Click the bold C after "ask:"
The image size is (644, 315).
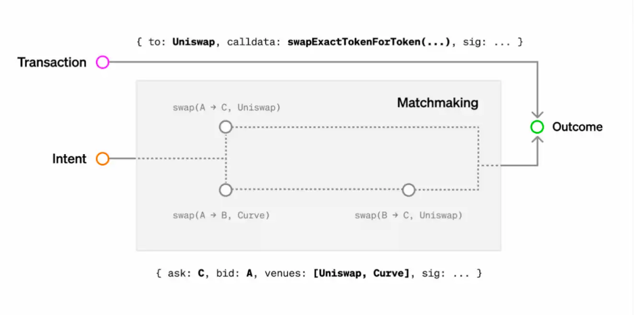tap(201, 273)
